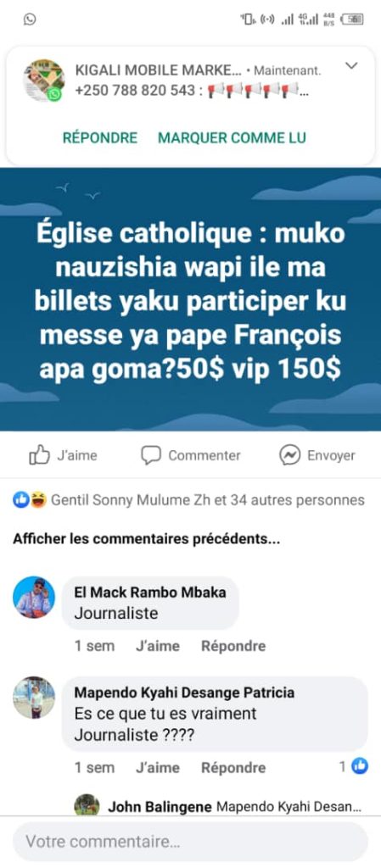Open El Mack Rambo Mbaka's profile picture
The image size is (381, 868).
point(34,598)
